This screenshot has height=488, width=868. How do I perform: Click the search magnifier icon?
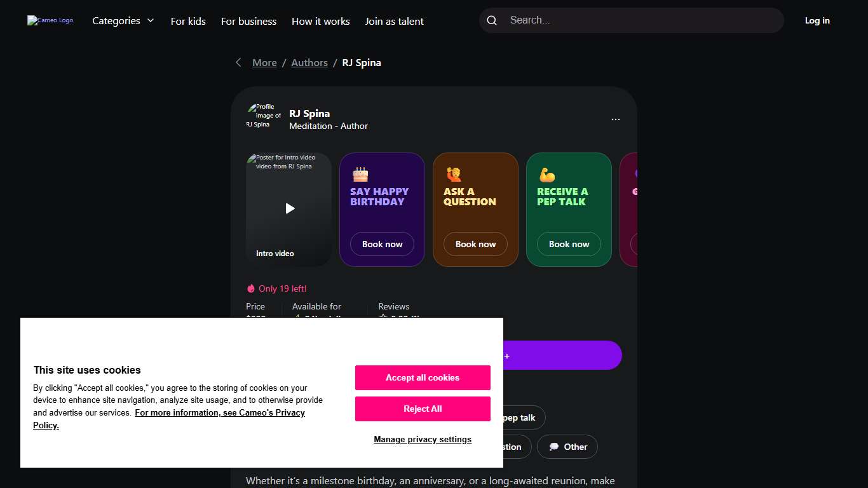[492, 20]
